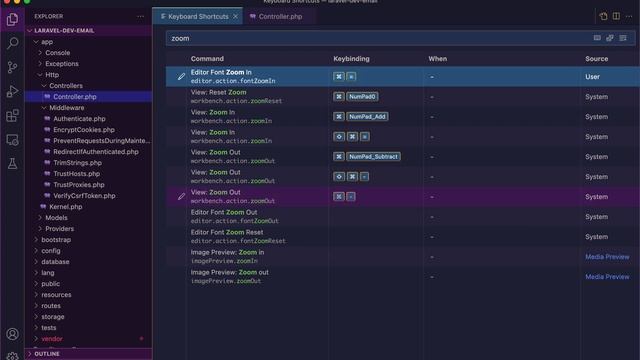The image size is (640, 360).
Task: Open the Testing flask view
Action: tap(12, 164)
